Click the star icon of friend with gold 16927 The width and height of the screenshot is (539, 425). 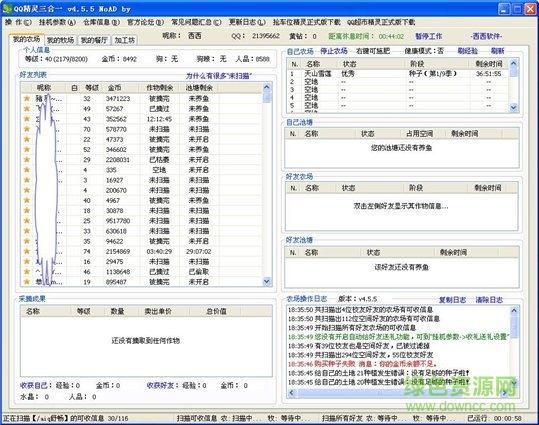pos(27,180)
